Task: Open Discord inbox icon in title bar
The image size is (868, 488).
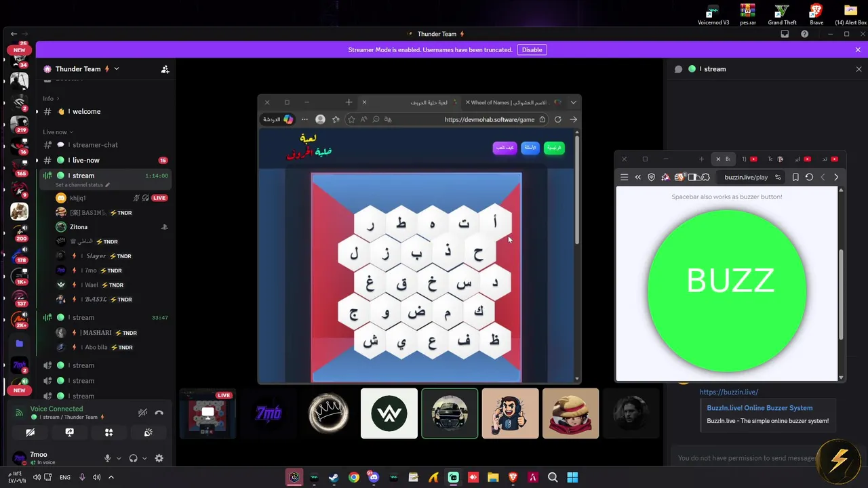Action: 785,34
